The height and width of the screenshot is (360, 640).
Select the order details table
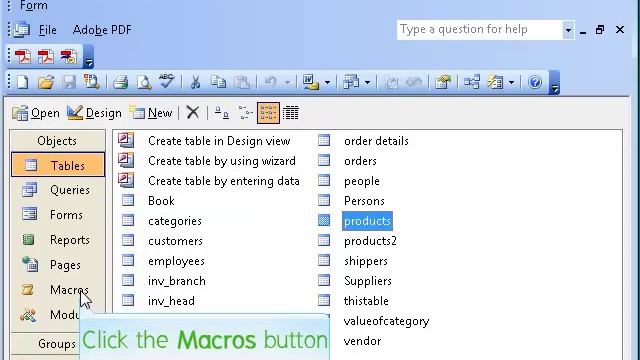pyautogui.click(x=376, y=141)
